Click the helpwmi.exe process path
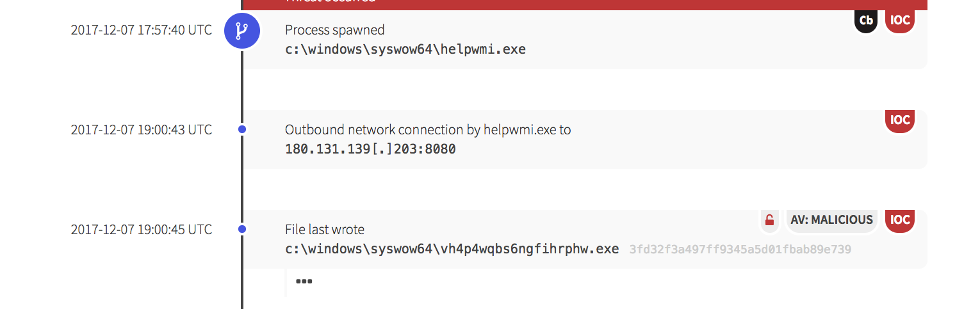 point(405,49)
